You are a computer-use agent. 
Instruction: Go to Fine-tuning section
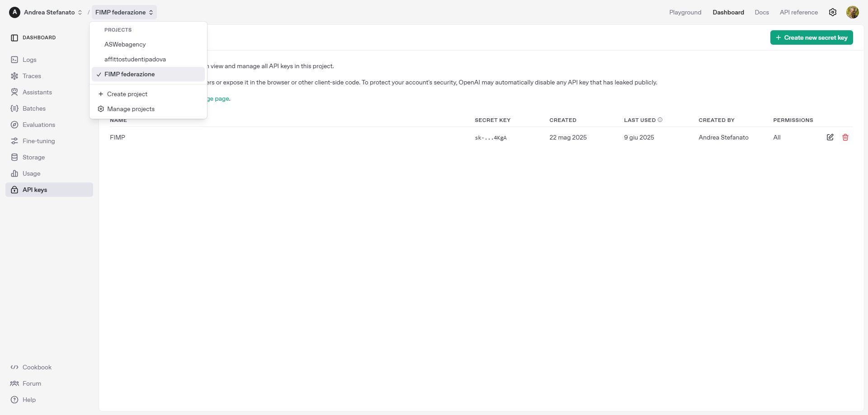tap(38, 141)
